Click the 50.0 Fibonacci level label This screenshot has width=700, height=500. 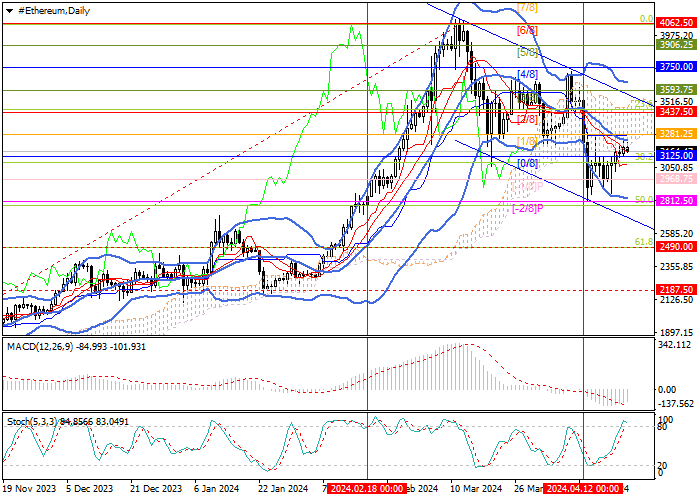click(x=644, y=200)
